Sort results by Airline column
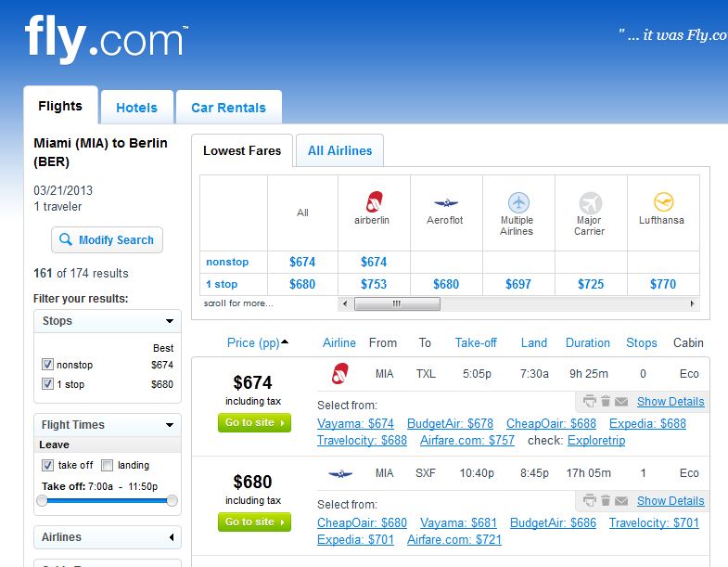 click(338, 343)
